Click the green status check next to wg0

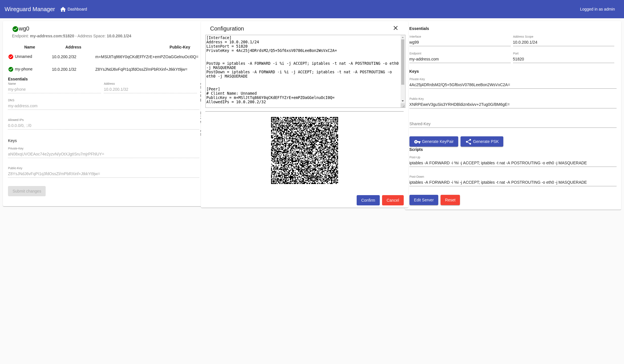click(15, 29)
